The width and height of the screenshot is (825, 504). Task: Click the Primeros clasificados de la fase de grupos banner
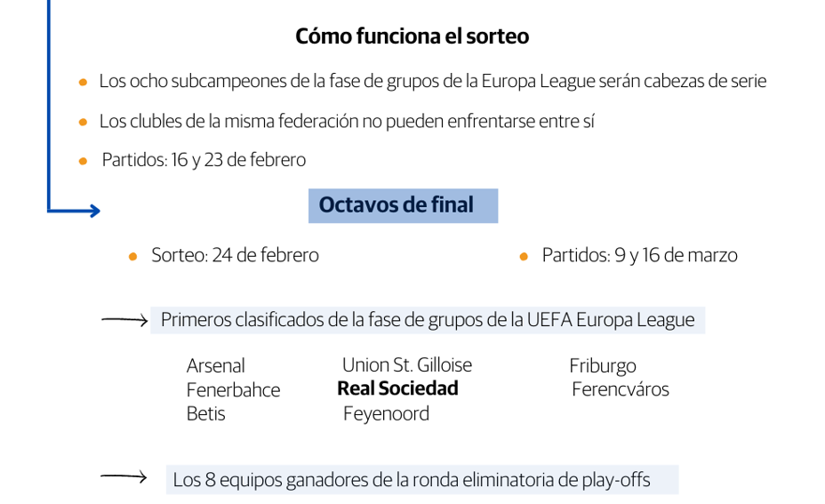428,320
